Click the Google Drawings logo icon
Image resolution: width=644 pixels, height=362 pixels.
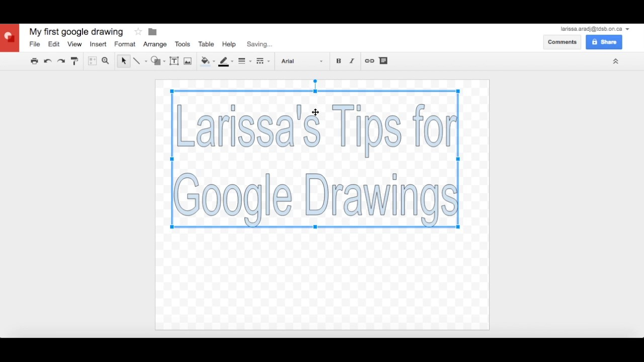9,38
